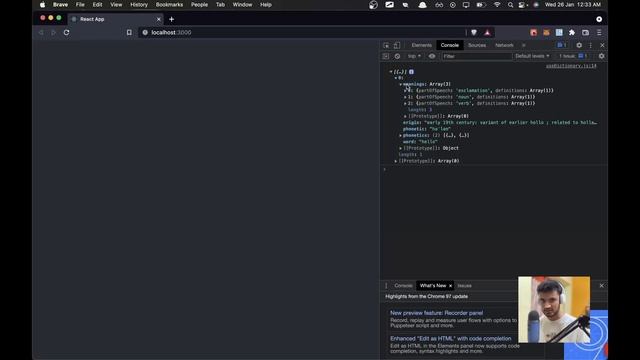
Task: Click the word: "hello" property line
Action: pyautogui.click(x=420, y=142)
